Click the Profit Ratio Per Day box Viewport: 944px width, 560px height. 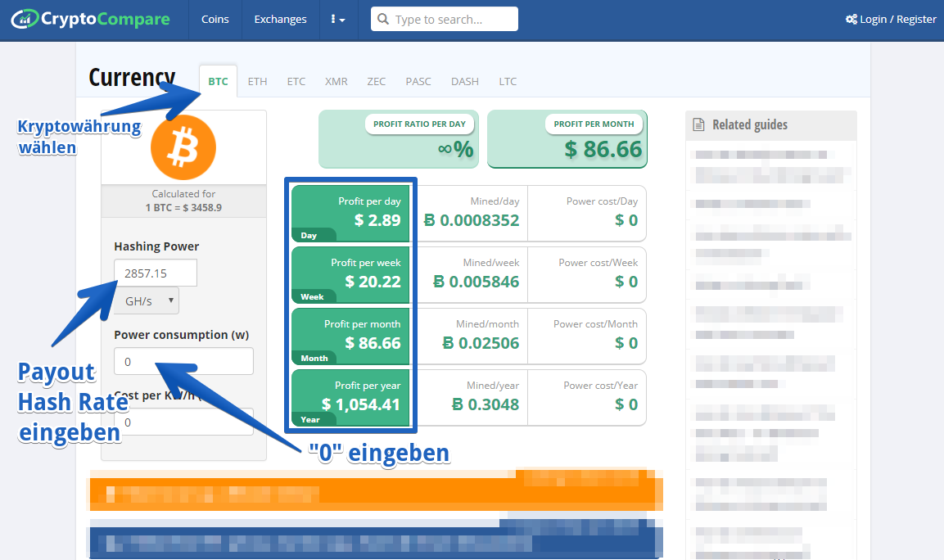pos(399,139)
